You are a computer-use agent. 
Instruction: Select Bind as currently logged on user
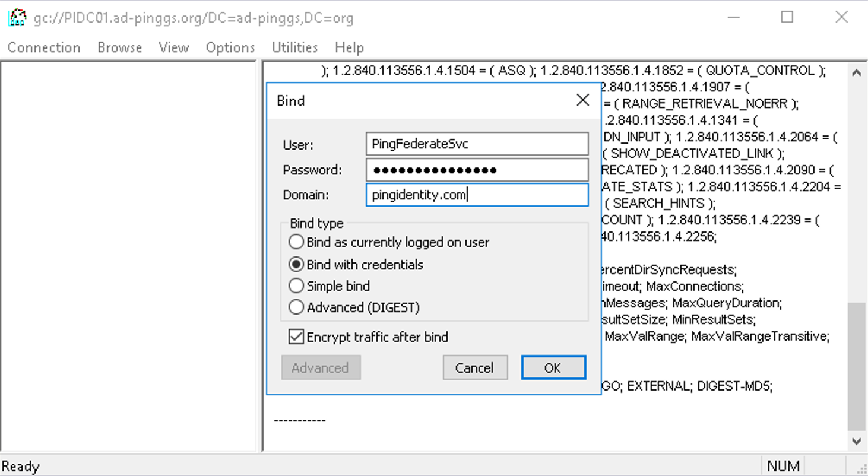tap(296, 242)
